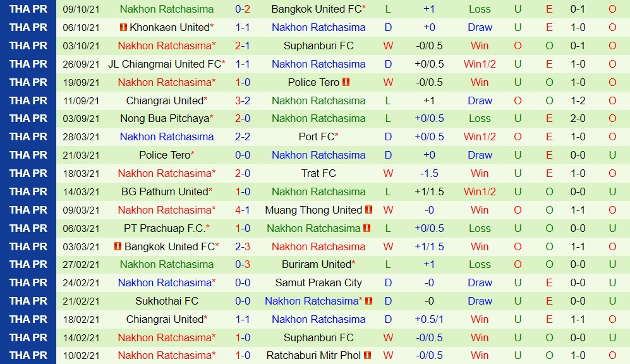Click red card icon in 21/02/21 Sukhothai row
The height and width of the screenshot is (364, 630).
tap(369, 301)
